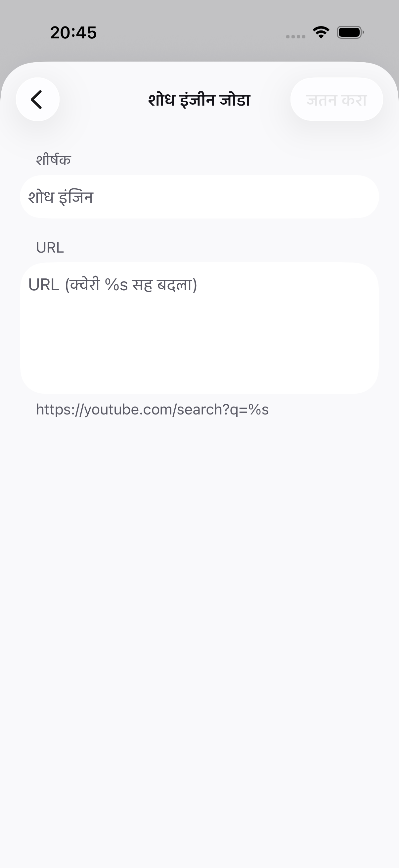This screenshot has height=868, width=399.
Task: Focus the शोध इंजिन title input field
Action: click(x=199, y=197)
